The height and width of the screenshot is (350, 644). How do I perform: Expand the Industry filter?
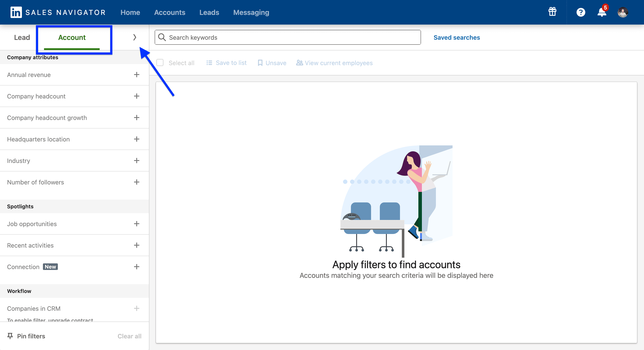pos(136,161)
